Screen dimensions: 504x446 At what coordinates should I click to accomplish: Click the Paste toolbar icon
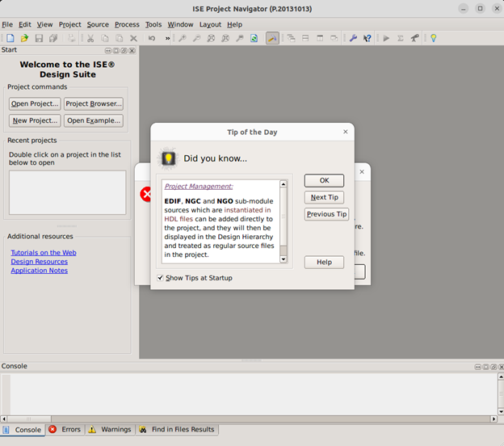click(120, 38)
